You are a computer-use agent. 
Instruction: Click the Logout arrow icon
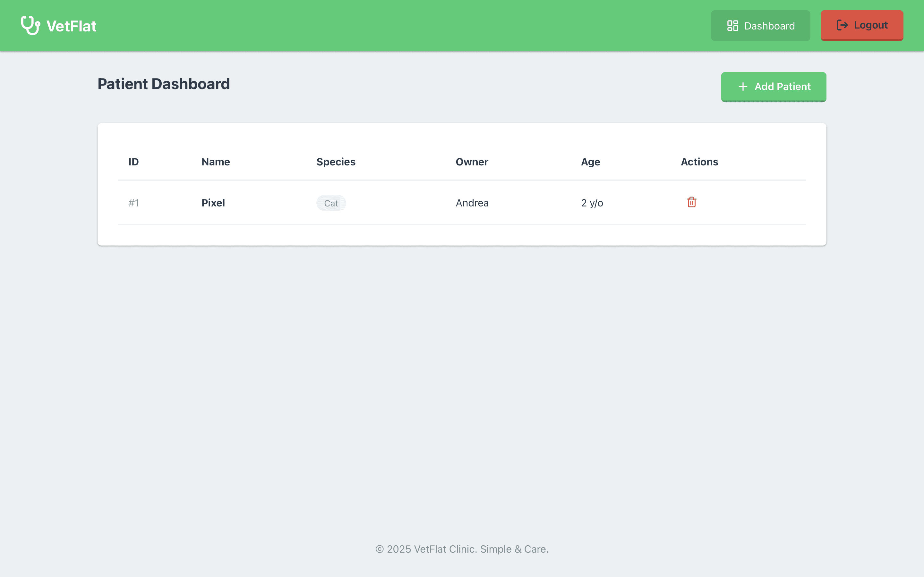842,25
